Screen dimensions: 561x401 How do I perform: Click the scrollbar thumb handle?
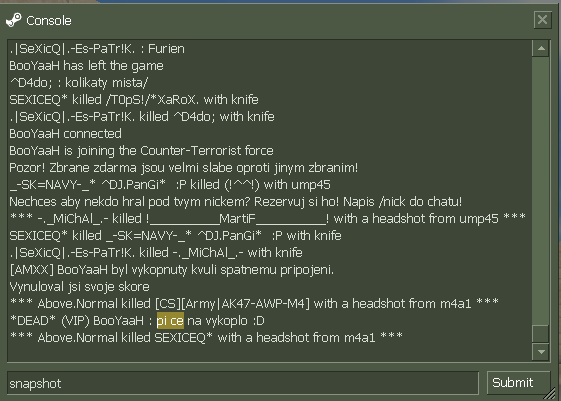[x=541, y=334]
